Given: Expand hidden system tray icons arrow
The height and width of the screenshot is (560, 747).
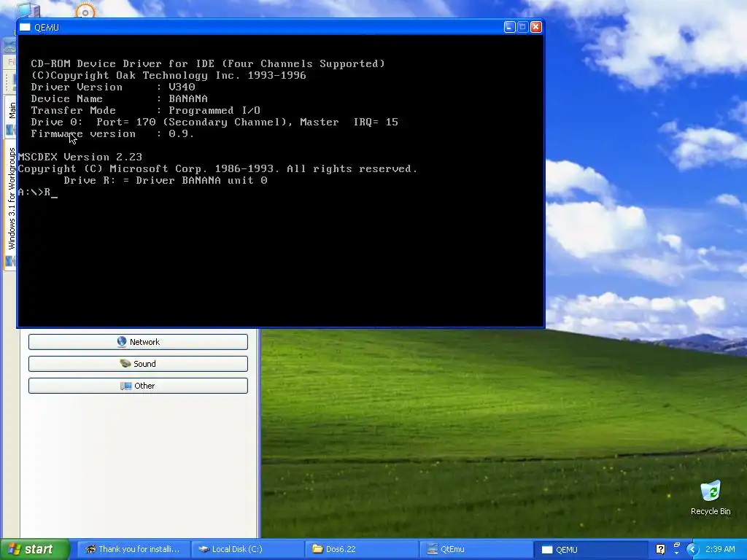Looking at the screenshot, I should 692,550.
